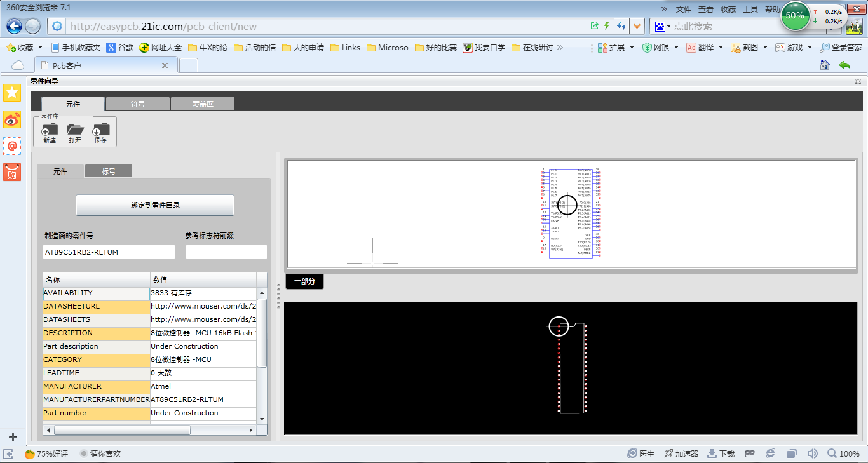Click the site icon before the URL
Viewport: 868px width, 463px height.
pyautogui.click(x=58, y=26)
